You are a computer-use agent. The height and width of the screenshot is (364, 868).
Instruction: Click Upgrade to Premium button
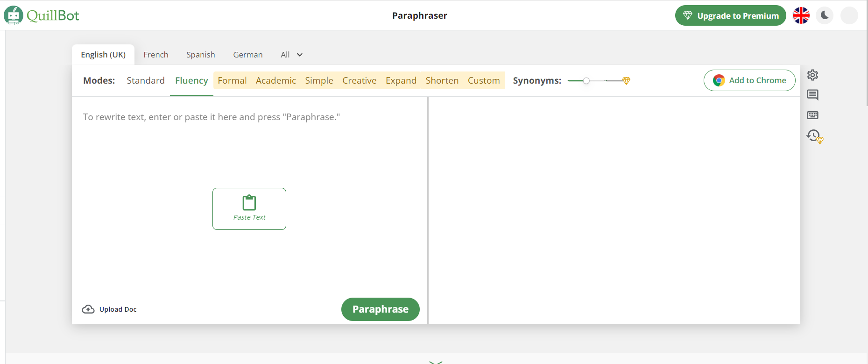coord(731,15)
